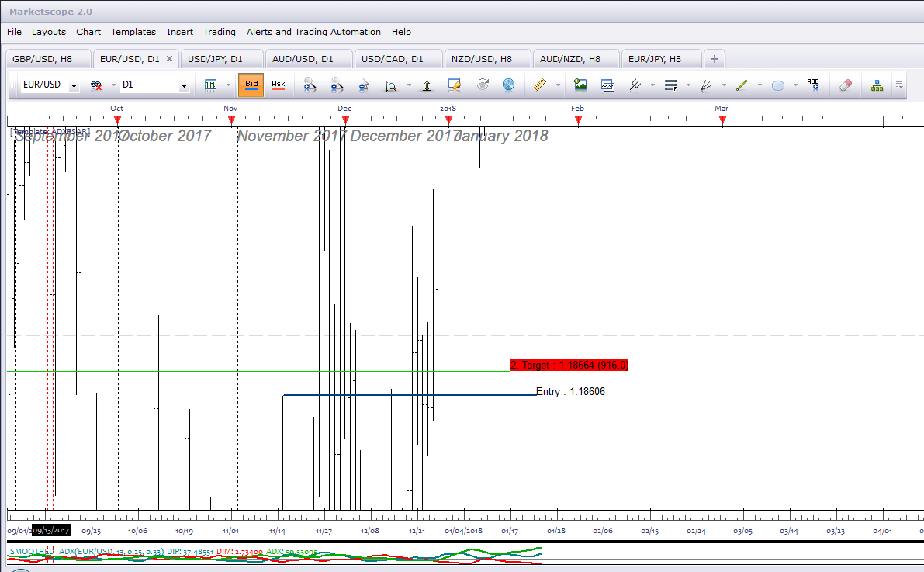This screenshot has width=924, height=572.
Task: Open the Templates menu
Action: point(133,32)
